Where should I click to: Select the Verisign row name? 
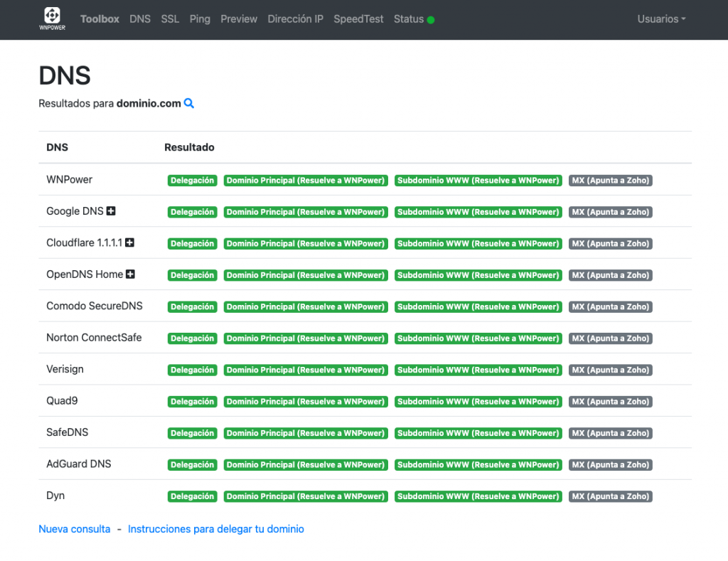coord(65,369)
